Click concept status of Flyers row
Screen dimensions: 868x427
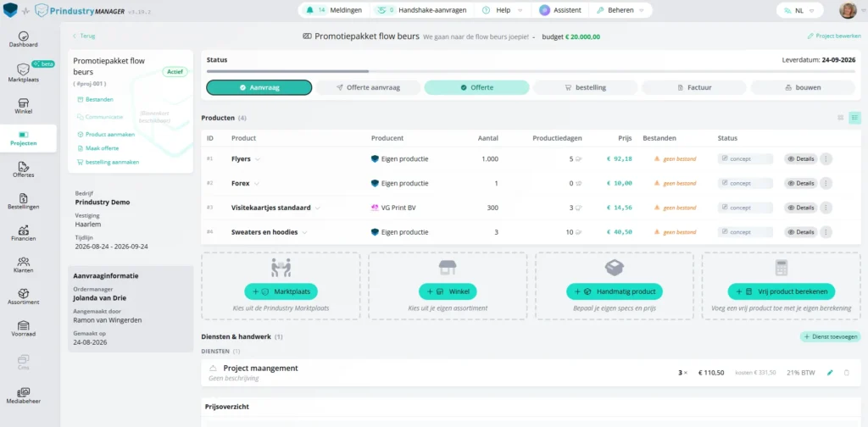click(x=745, y=158)
